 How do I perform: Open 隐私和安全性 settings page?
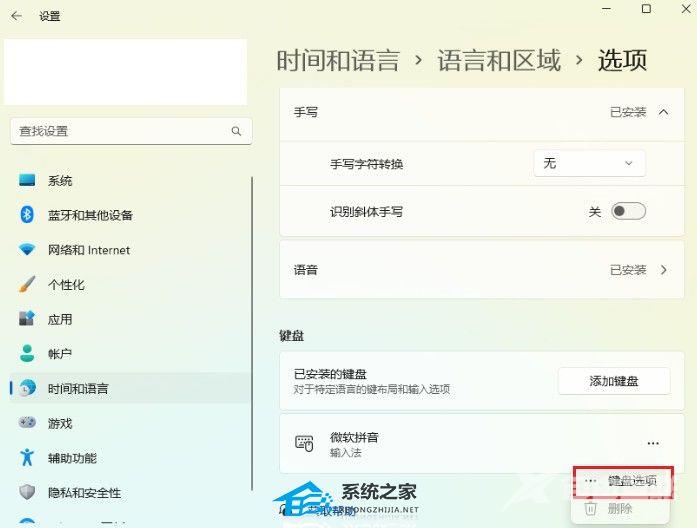click(131, 492)
